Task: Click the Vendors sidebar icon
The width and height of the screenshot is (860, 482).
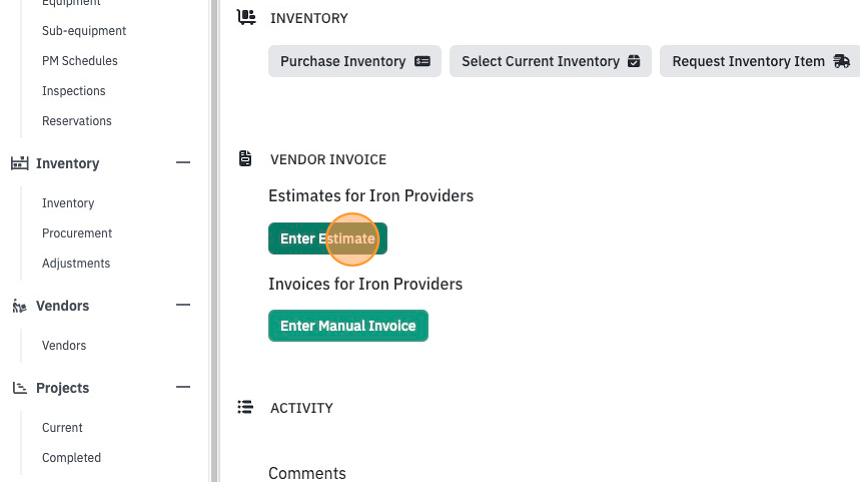Action: coord(20,306)
